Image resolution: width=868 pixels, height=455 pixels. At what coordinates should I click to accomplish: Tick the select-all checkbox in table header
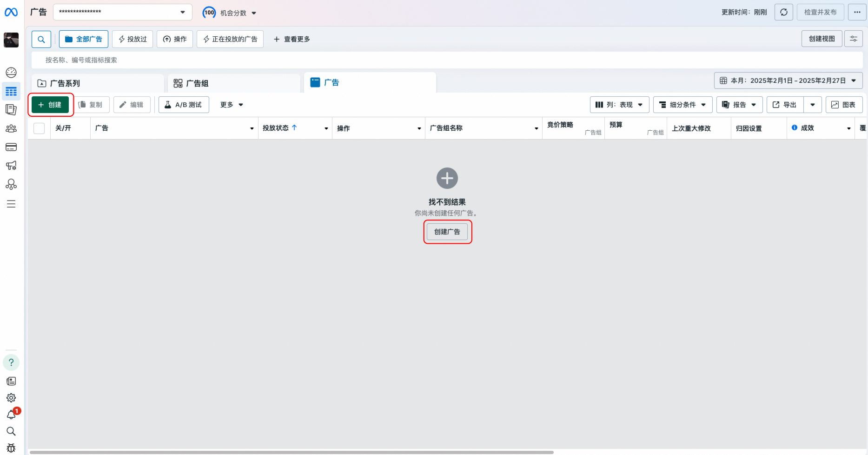39,128
